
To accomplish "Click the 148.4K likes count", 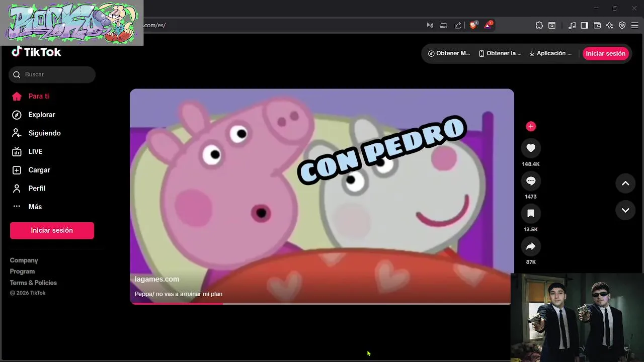I will [x=531, y=164].
